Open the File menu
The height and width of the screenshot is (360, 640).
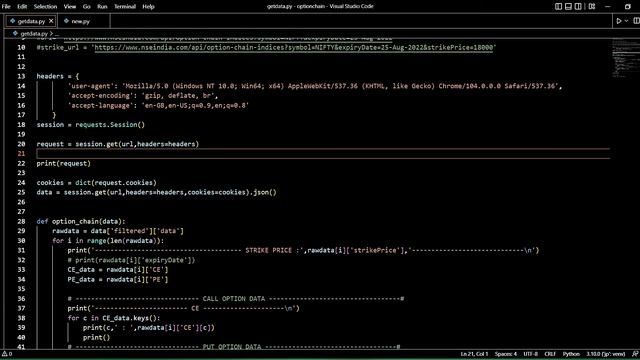(x=6, y=7)
